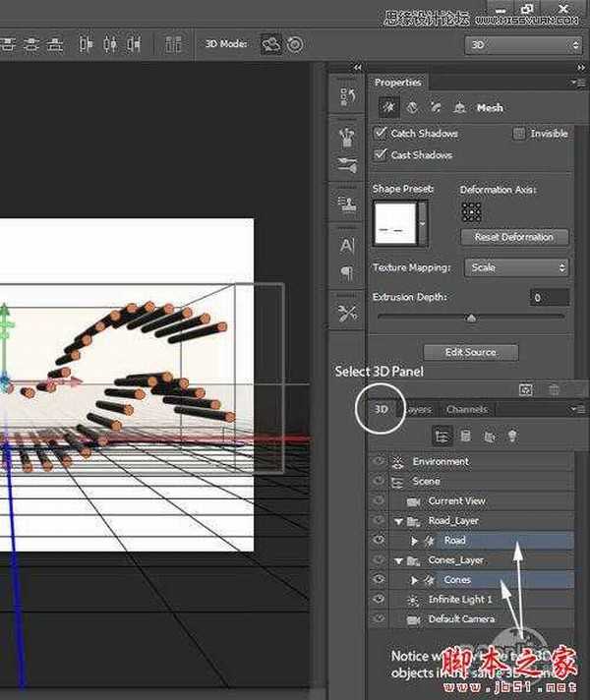Select the Mesh properties icon

pos(385,107)
